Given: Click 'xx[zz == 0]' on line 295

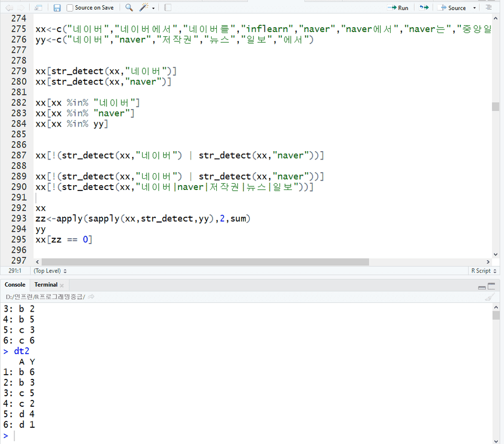Looking at the screenshot, I should [x=64, y=240].
